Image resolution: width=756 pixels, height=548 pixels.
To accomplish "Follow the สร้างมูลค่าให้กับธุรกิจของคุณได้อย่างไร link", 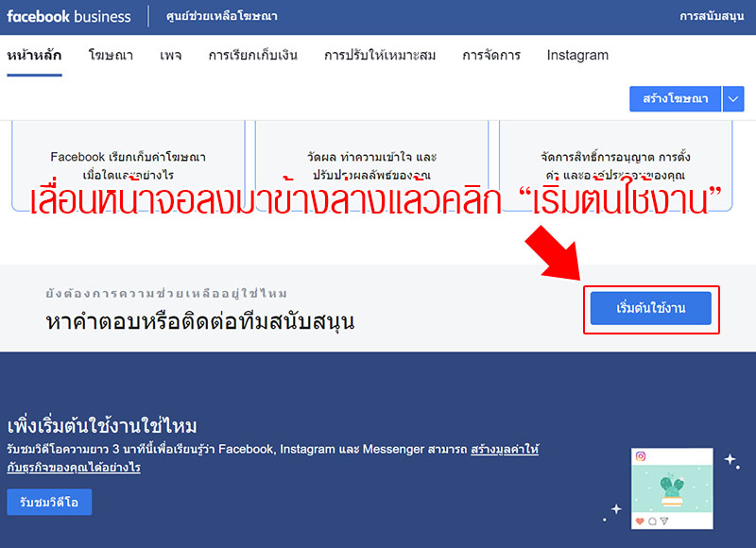I will click(x=273, y=458).
